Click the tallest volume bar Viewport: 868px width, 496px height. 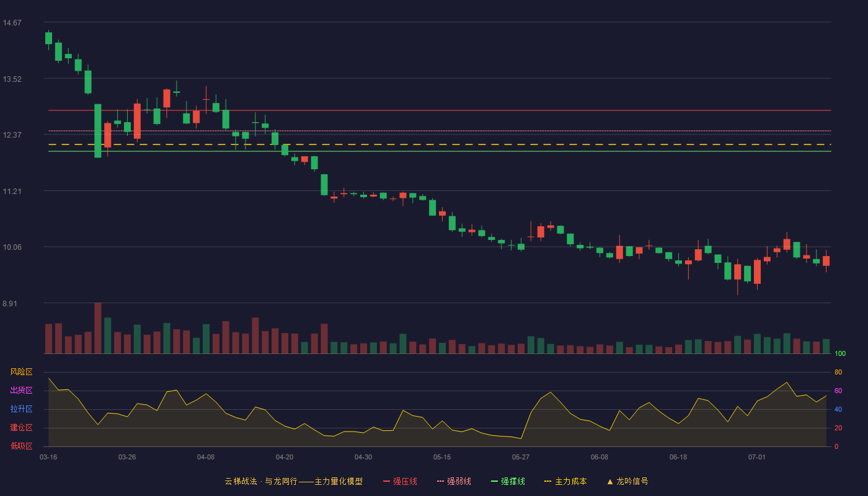click(x=98, y=328)
